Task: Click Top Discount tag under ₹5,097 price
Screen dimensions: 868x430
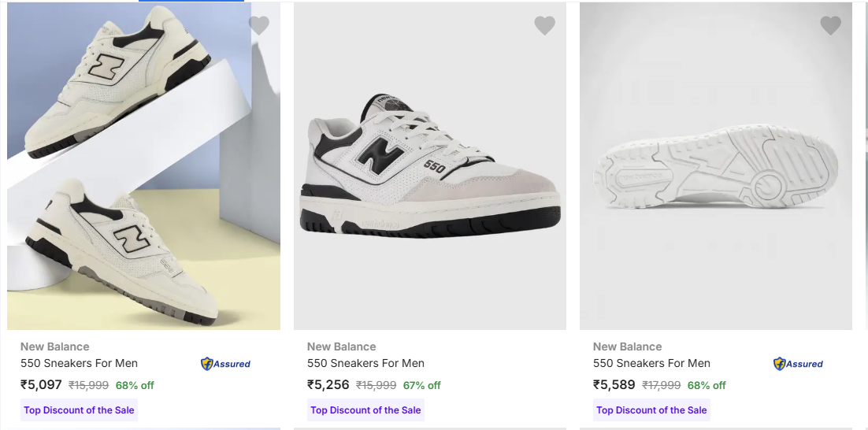Action: 79,410
